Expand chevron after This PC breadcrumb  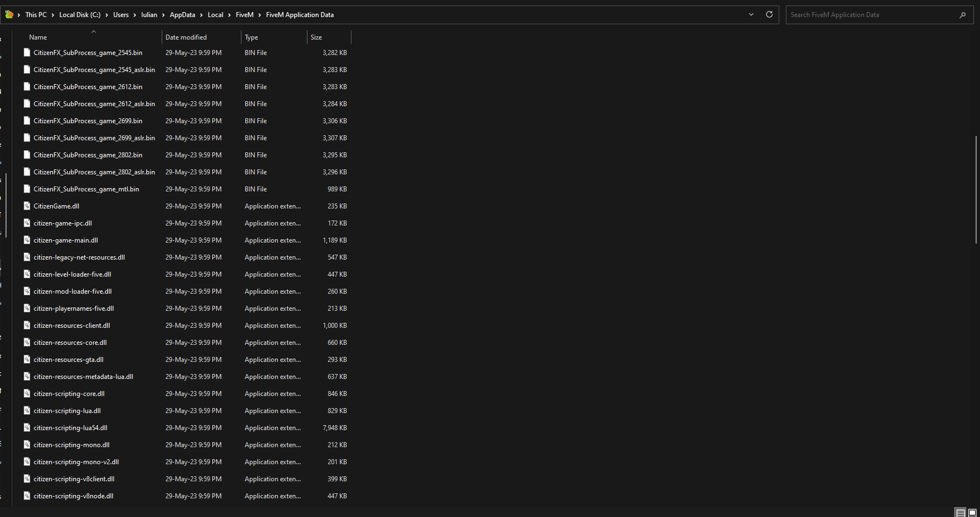[x=53, y=15]
